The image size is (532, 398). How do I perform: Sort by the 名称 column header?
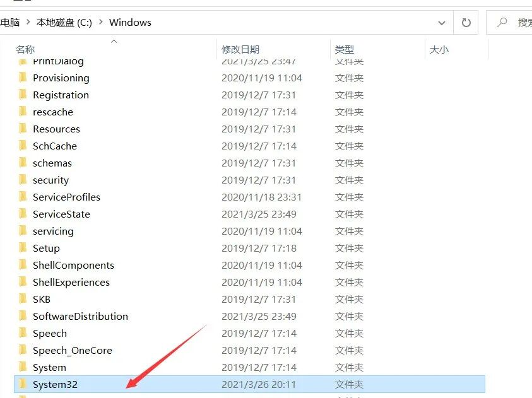click(25, 49)
